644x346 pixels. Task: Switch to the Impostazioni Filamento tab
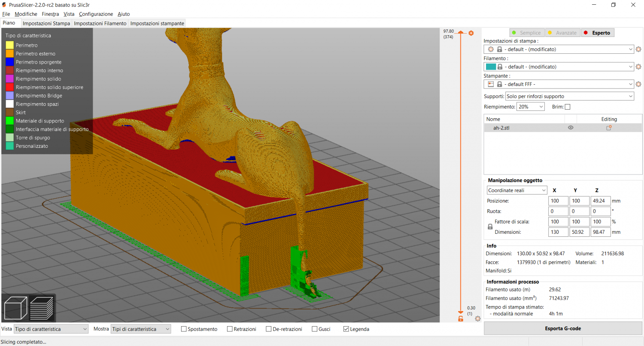click(100, 23)
